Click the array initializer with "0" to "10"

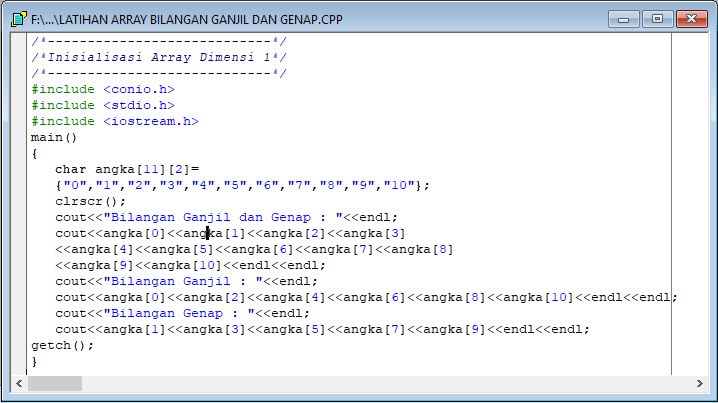click(x=243, y=185)
